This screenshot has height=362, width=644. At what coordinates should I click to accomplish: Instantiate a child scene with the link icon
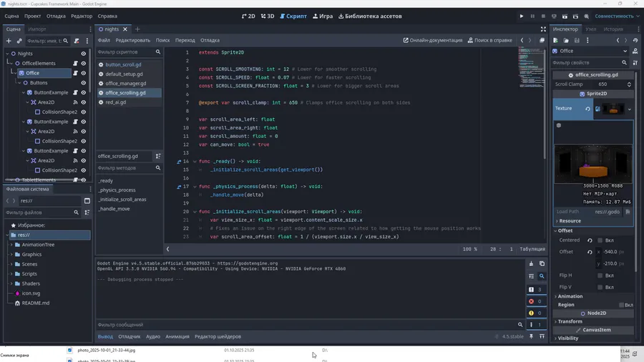pos(19,41)
